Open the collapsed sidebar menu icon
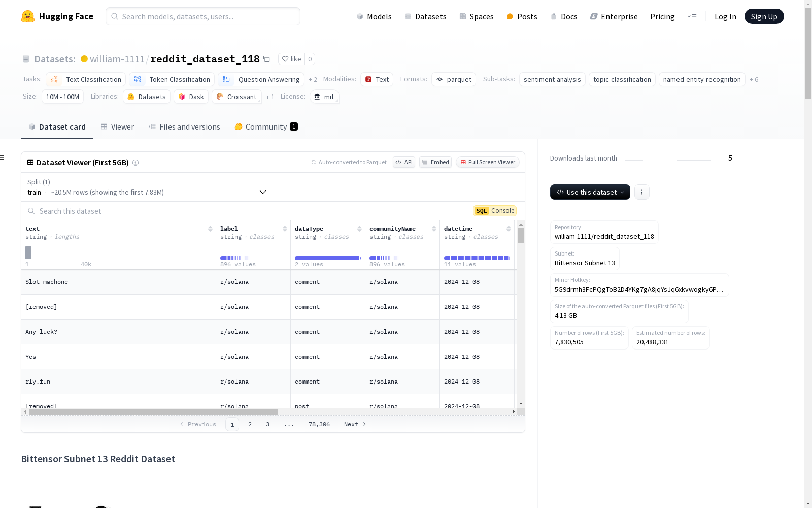The height and width of the screenshot is (508, 812). pos(2,157)
